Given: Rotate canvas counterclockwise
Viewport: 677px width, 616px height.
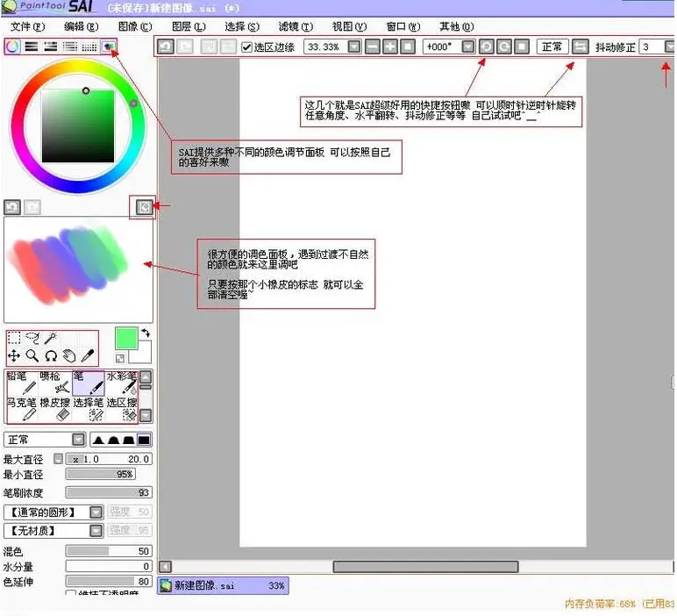Looking at the screenshot, I should click(x=487, y=47).
